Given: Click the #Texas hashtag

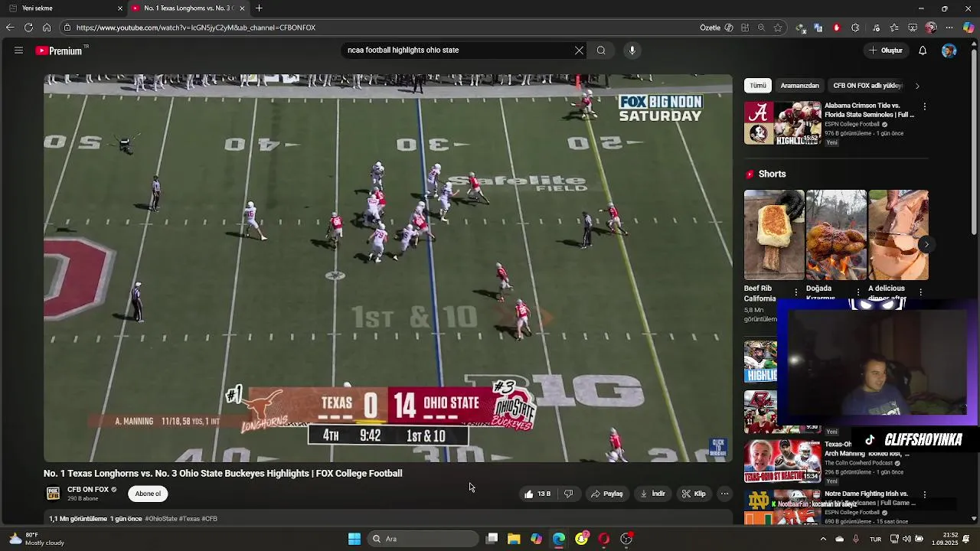Looking at the screenshot, I should (189, 519).
